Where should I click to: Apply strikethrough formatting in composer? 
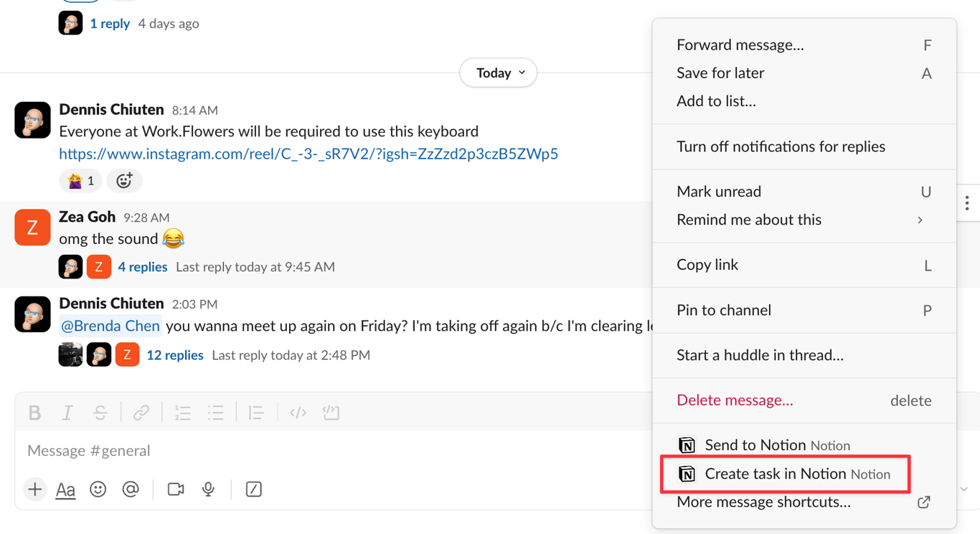coord(100,413)
